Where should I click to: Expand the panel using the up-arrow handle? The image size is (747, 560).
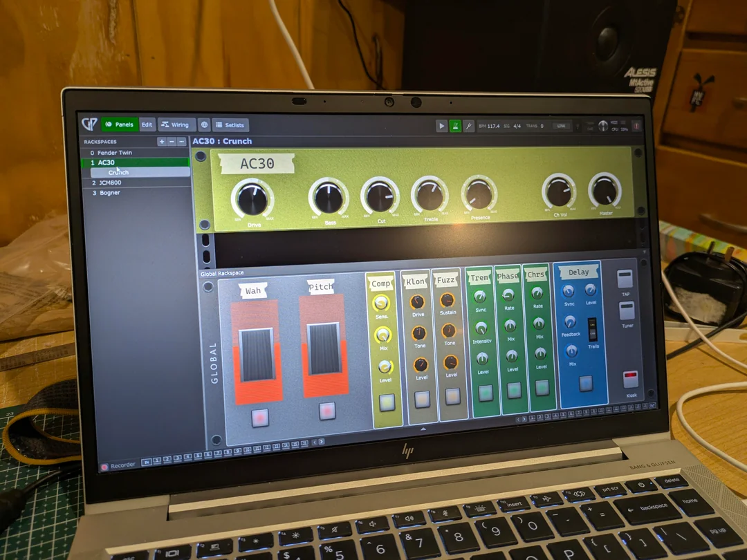[x=423, y=429]
